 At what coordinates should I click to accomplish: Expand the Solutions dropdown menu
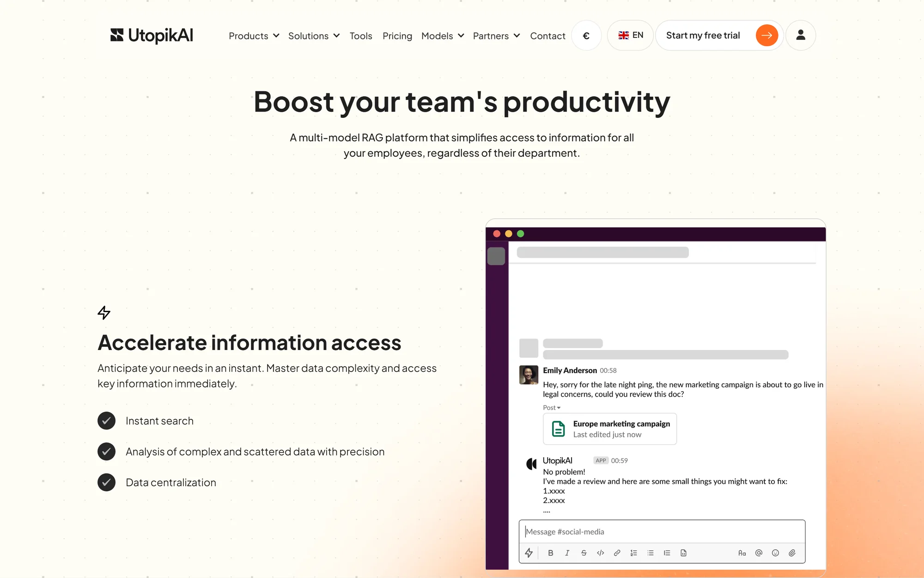(x=314, y=36)
